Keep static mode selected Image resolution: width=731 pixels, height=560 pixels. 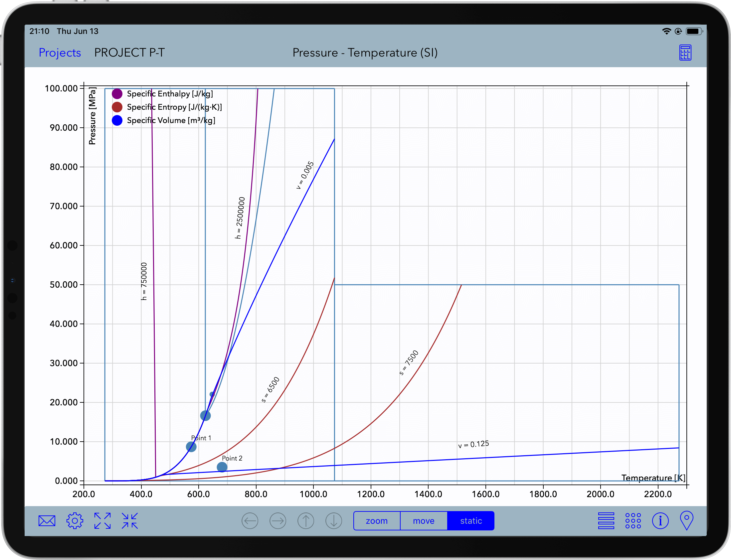470,521
